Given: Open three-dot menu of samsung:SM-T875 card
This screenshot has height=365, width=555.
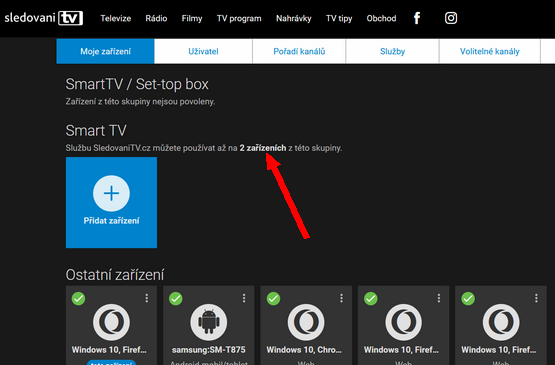Looking at the screenshot, I should [x=244, y=298].
